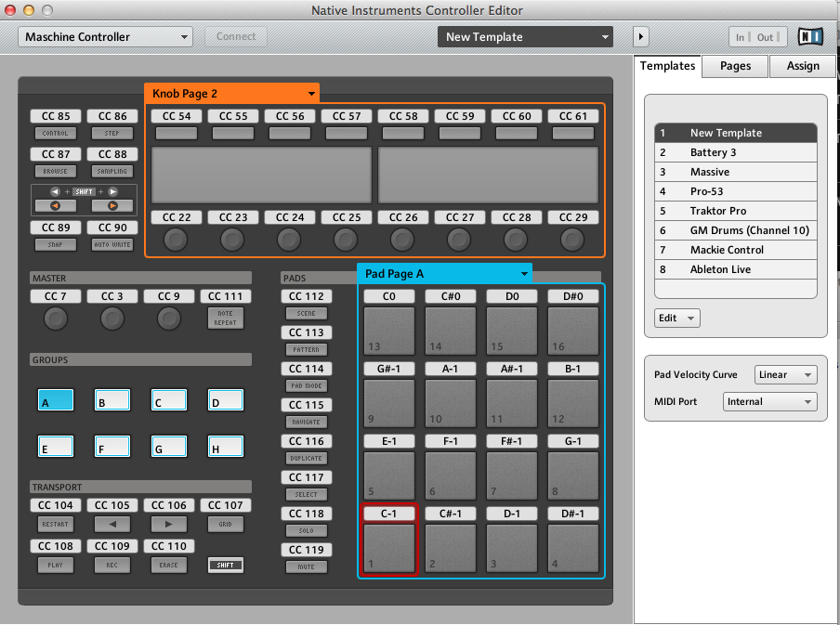The image size is (840, 625).
Task: Click the knob under CC 29
Action: 572,240
